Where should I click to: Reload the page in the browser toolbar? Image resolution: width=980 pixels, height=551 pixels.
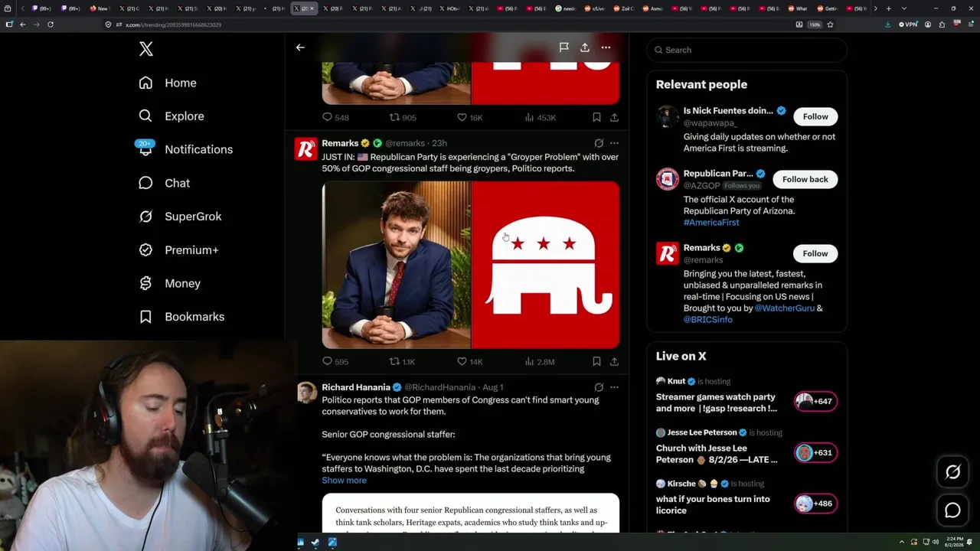pyautogui.click(x=51, y=24)
